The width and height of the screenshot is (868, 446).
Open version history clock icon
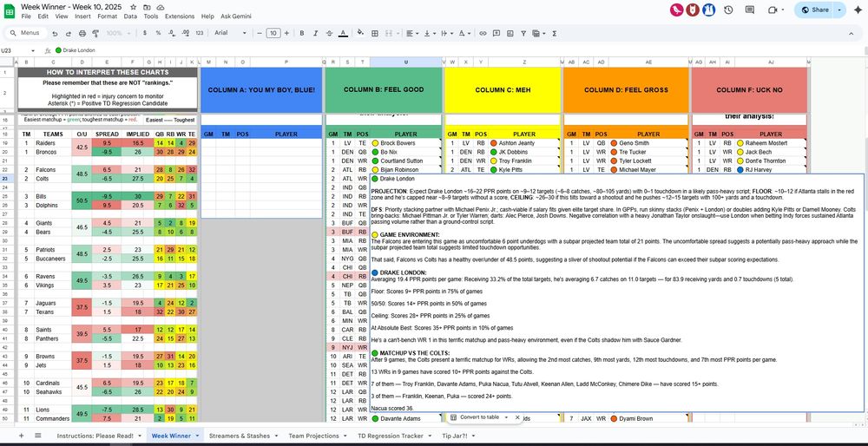[x=728, y=10]
